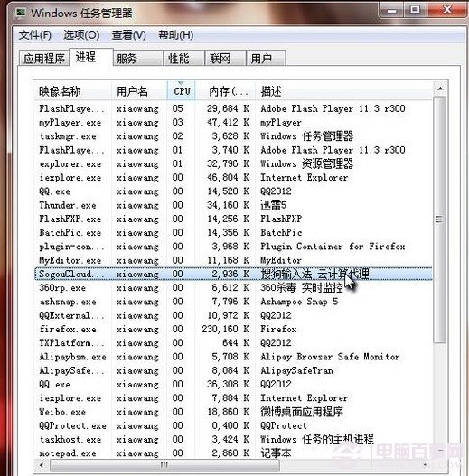This screenshot has height=476, width=469.
Task: Select the Thunder.exe process row
Action: point(233,205)
